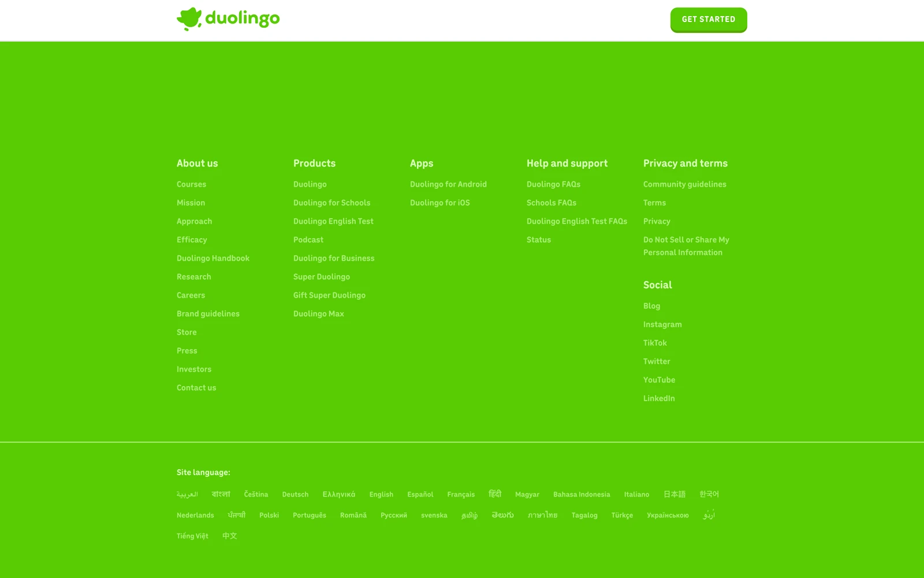Select the Super Duolingo link
The width and height of the screenshot is (924, 578).
(322, 277)
